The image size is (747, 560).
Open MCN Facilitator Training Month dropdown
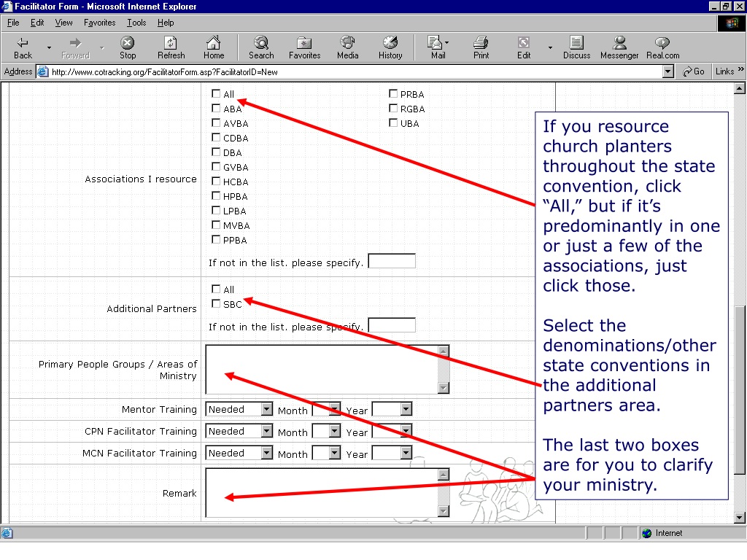pyautogui.click(x=326, y=453)
